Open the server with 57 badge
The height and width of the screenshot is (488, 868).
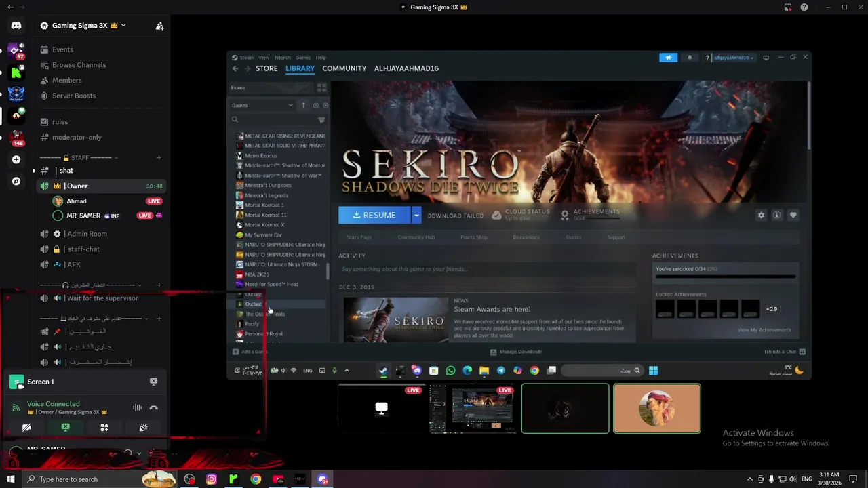pyautogui.click(x=16, y=50)
